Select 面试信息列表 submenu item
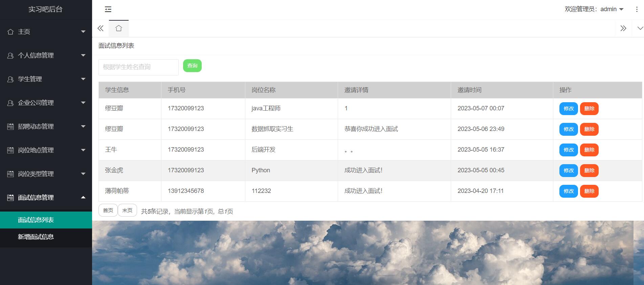 tap(46, 220)
